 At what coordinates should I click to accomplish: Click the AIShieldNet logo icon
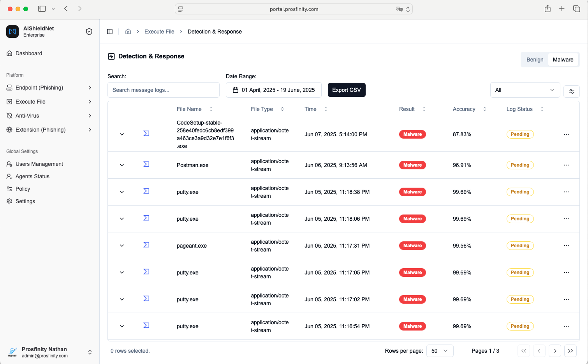click(12, 32)
